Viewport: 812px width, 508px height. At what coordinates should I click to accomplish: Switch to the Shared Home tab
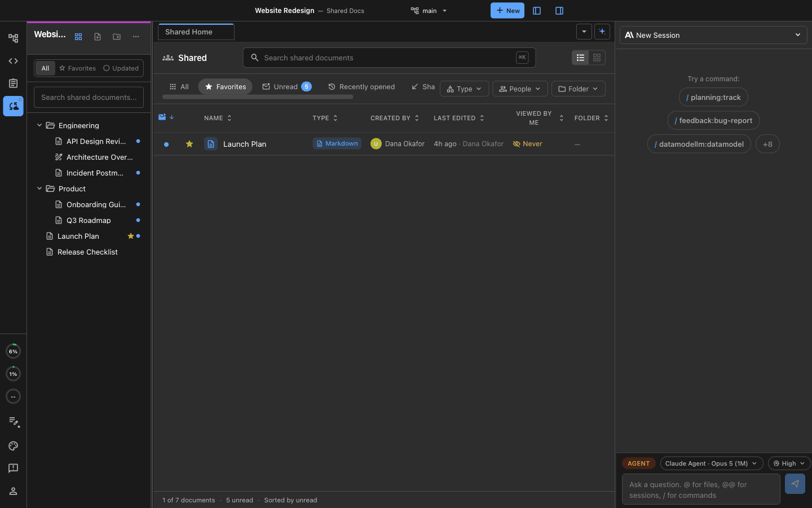click(x=196, y=32)
